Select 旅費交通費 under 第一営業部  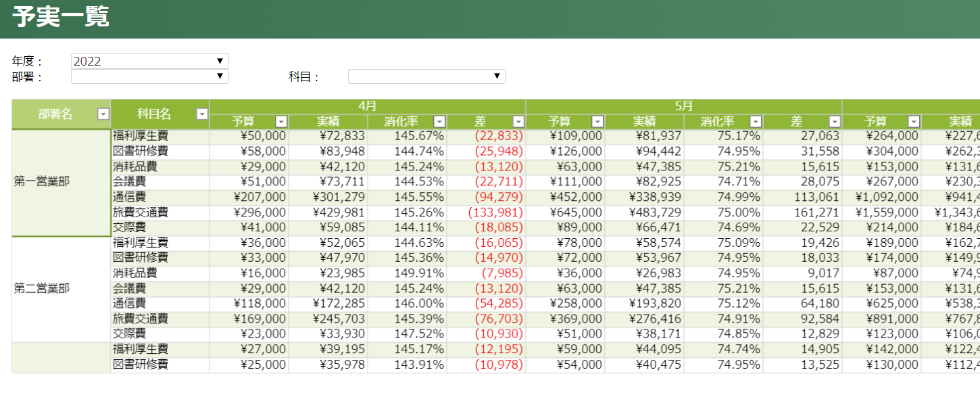coord(160,212)
